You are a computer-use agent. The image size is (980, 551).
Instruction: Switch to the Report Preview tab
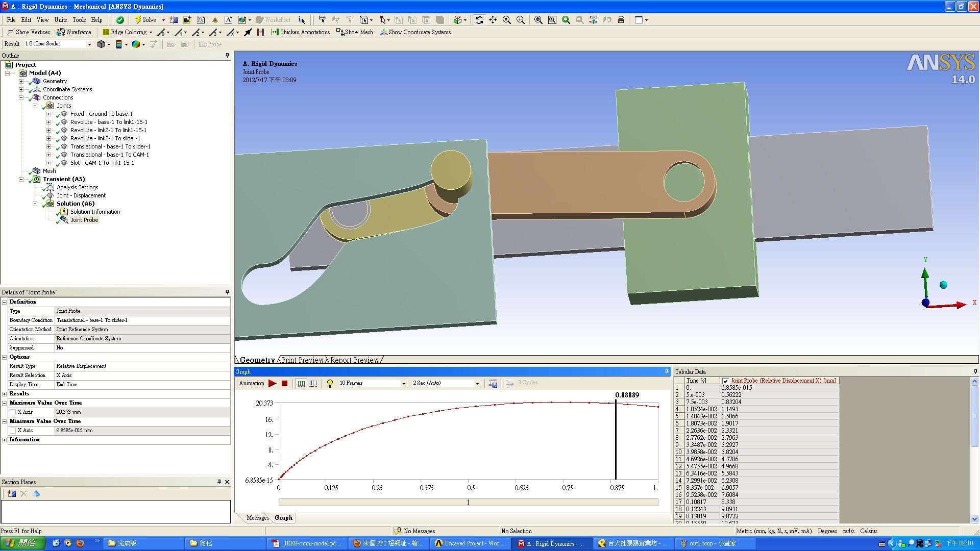[x=354, y=360]
